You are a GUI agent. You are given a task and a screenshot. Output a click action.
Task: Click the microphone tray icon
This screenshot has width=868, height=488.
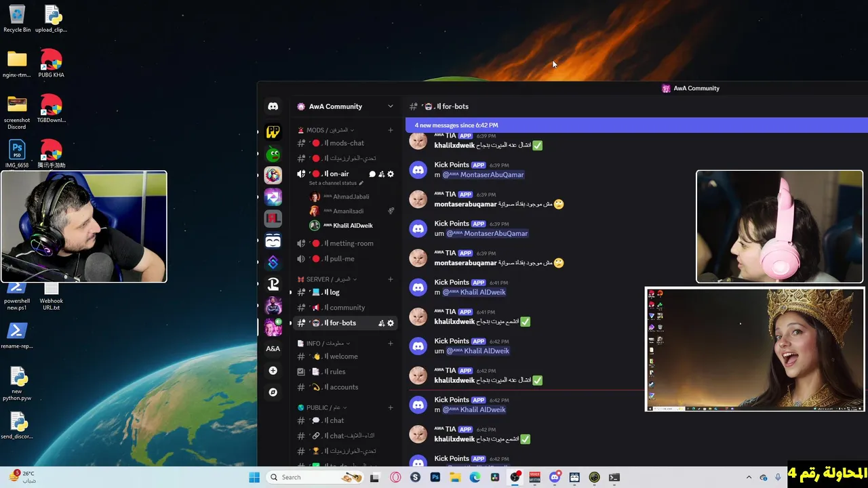pyautogui.click(x=777, y=477)
